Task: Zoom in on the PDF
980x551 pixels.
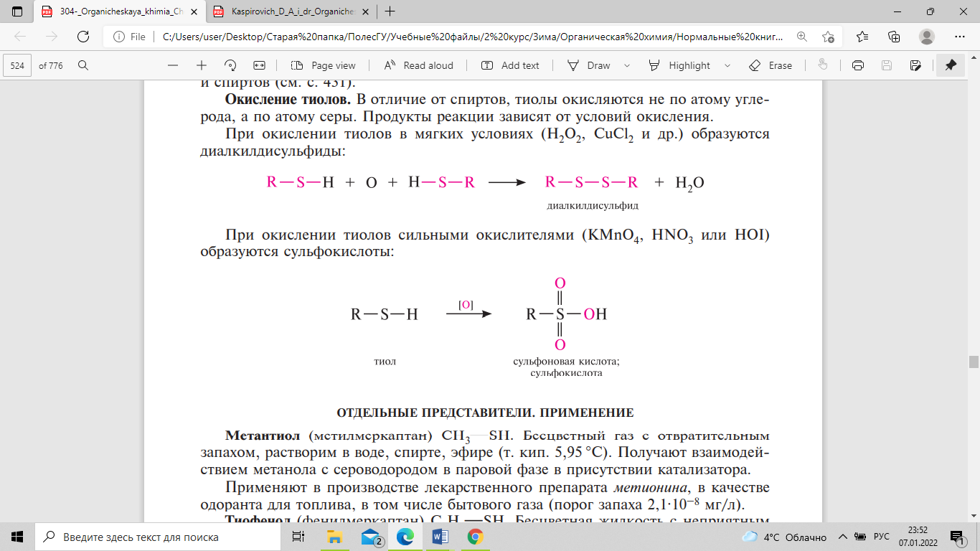Action: pos(202,65)
